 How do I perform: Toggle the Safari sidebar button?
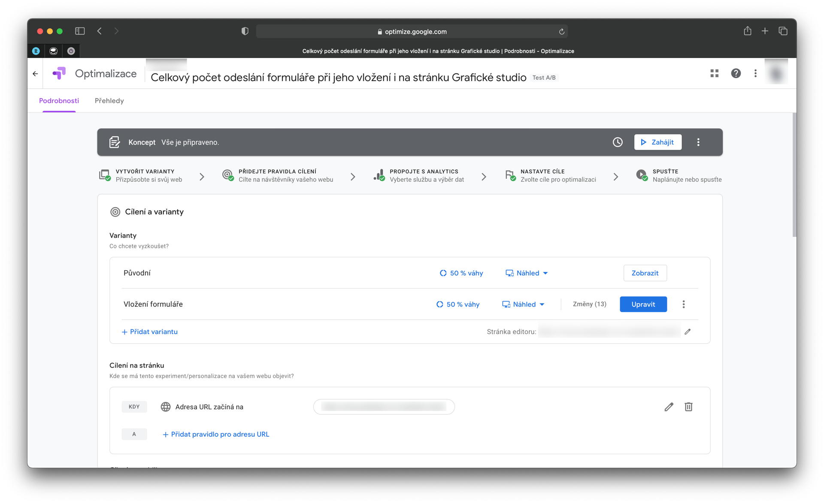[x=80, y=31]
